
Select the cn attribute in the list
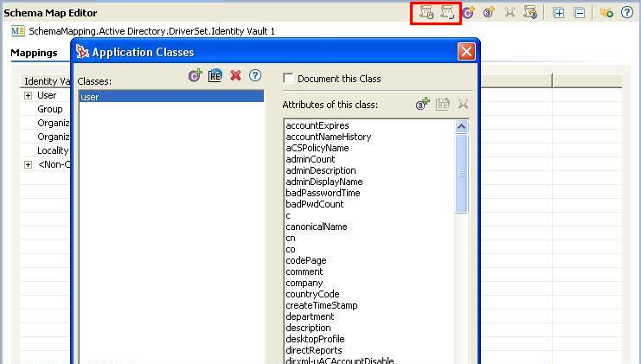[x=291, y=238]
